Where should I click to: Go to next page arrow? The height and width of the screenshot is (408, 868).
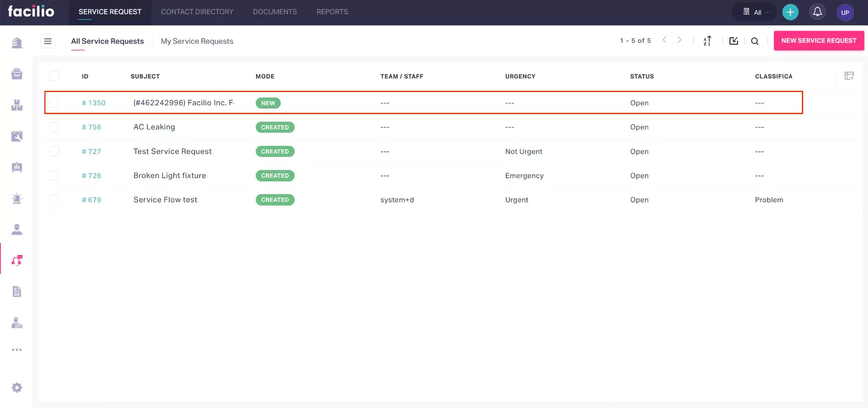tap(679, 40)
